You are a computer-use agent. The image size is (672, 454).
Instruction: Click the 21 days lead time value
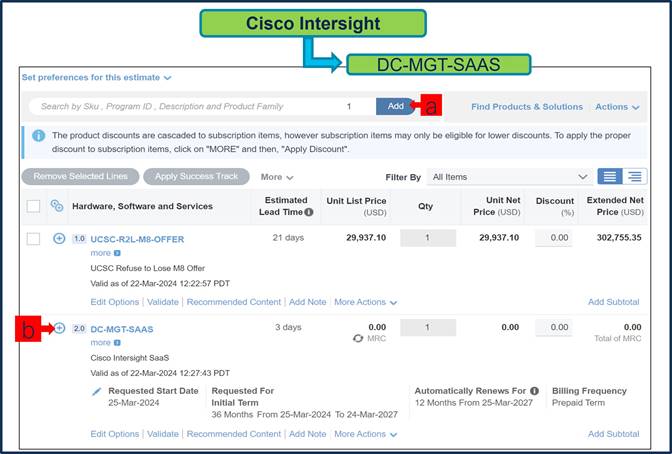[x=288, y=238]
